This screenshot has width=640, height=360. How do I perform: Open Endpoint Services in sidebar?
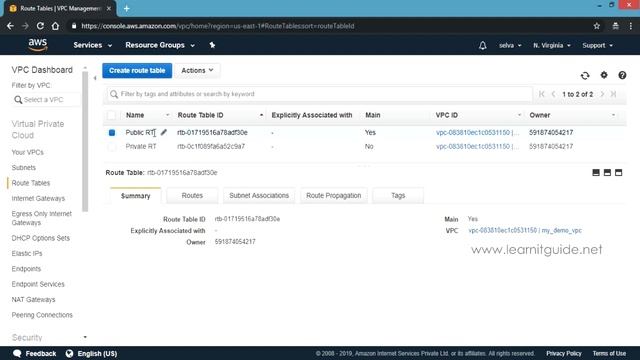click(38, 284)
